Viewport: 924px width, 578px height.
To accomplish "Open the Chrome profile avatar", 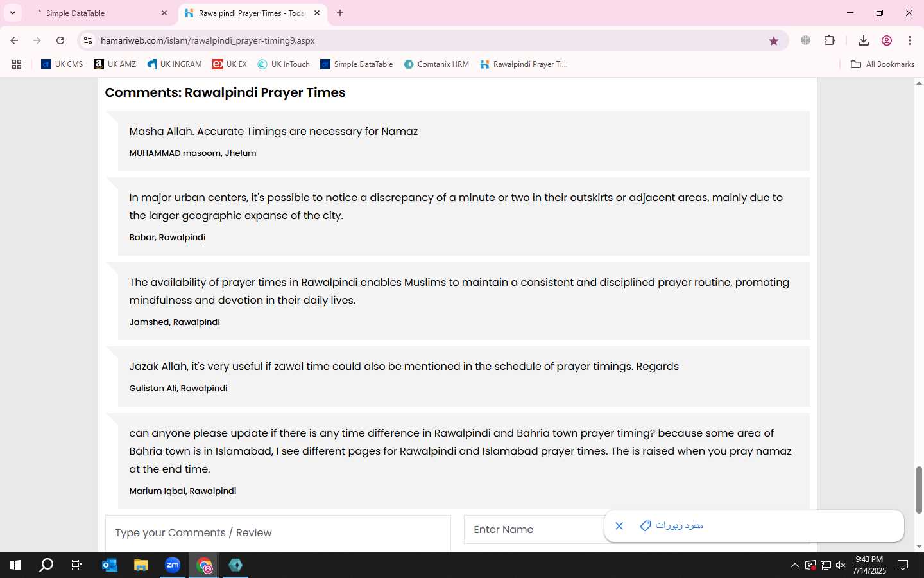I will click(887, 40).
